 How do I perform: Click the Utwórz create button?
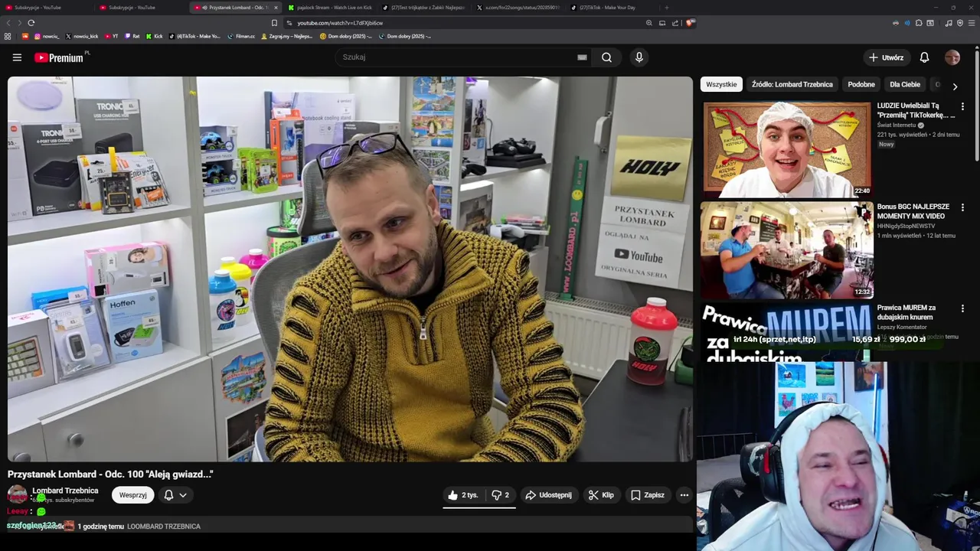(886, 57)
